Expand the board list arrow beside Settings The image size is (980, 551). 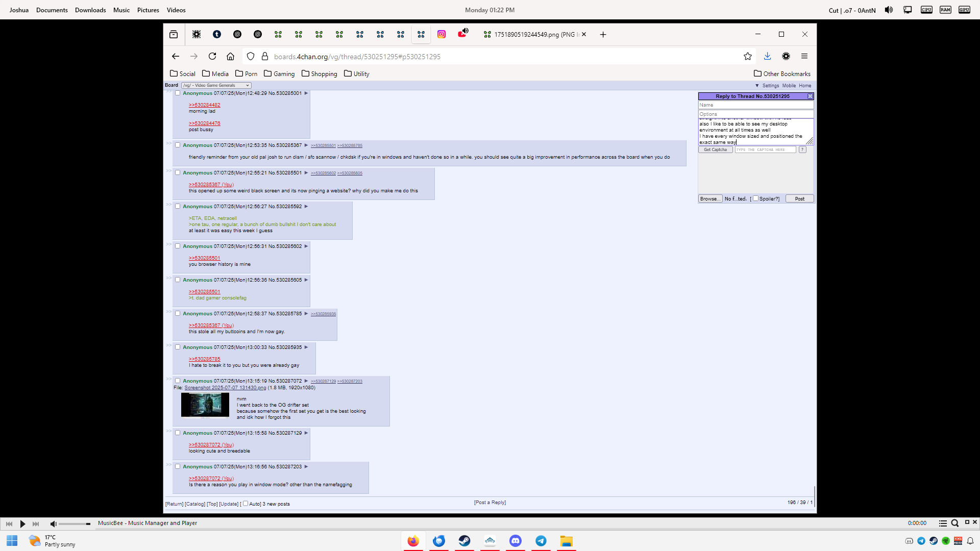[x=757, y=86]
